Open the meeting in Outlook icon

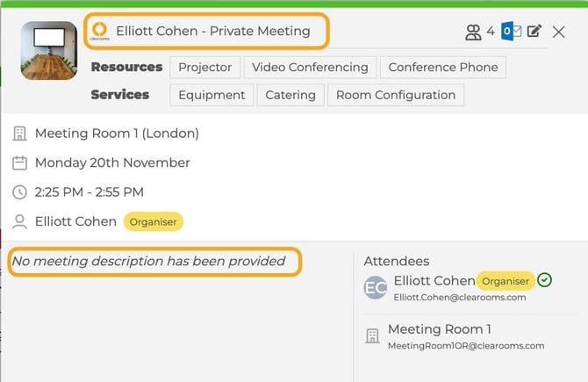click(x=512, y=32)
